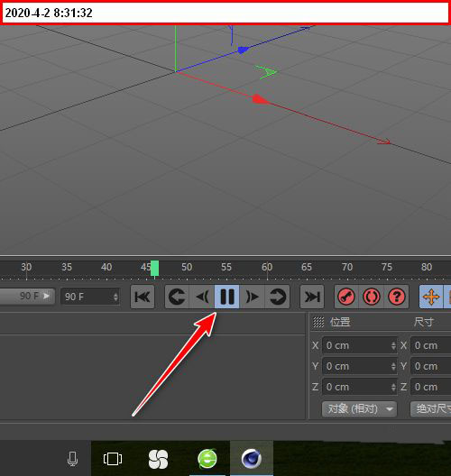Click the coordinates panel grip icon
The image size is (451, 476).
[x=318, y=322]
